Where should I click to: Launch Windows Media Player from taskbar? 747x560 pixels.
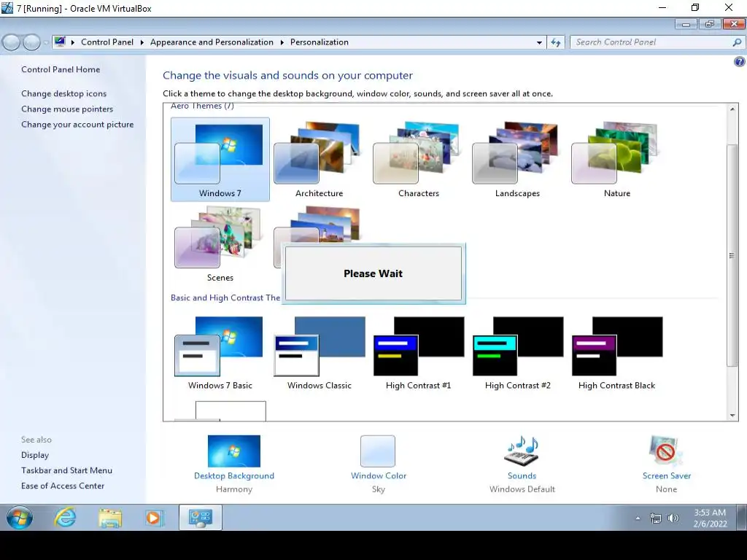pos(155,518)
